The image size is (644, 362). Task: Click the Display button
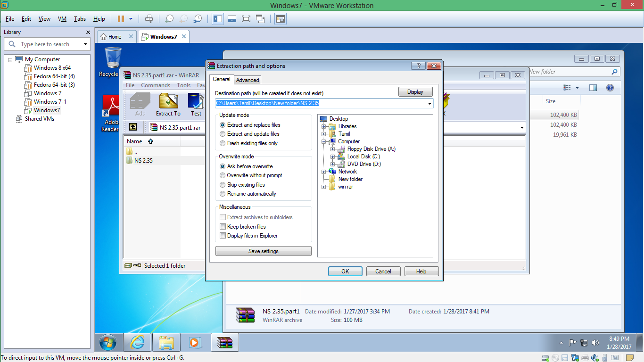pos(415,91)
